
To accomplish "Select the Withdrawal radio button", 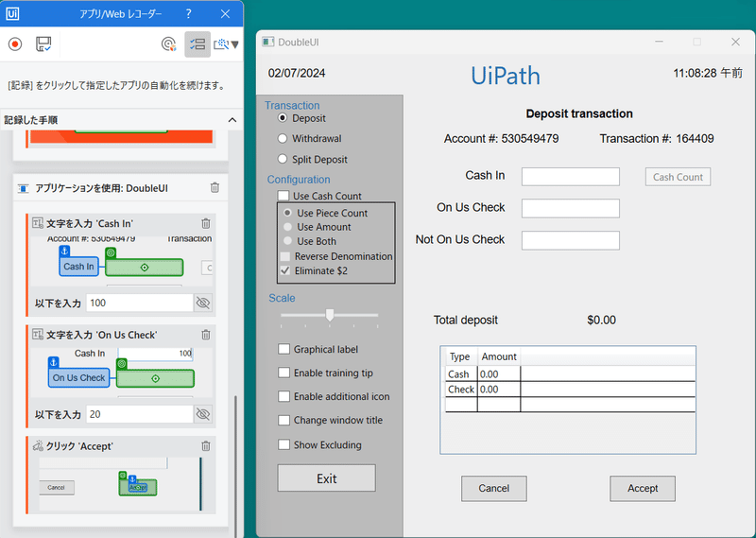I will 283,138.
